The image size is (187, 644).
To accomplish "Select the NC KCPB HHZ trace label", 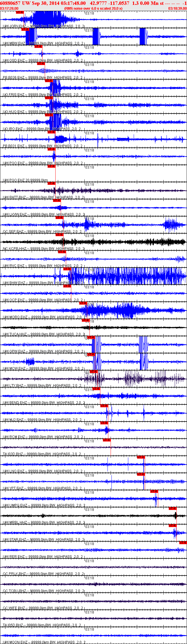I will point(44,249).
